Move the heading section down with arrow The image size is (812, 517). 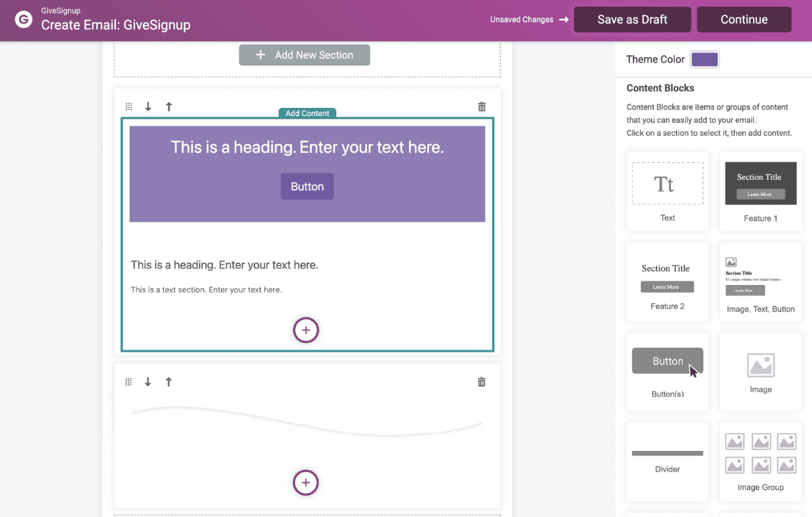point(148,106)
